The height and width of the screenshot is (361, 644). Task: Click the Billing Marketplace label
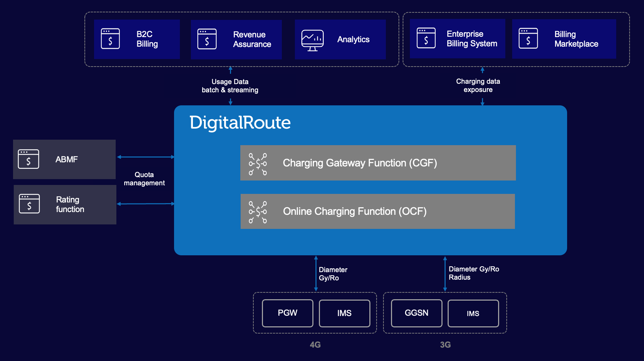(x=576, y=39)
